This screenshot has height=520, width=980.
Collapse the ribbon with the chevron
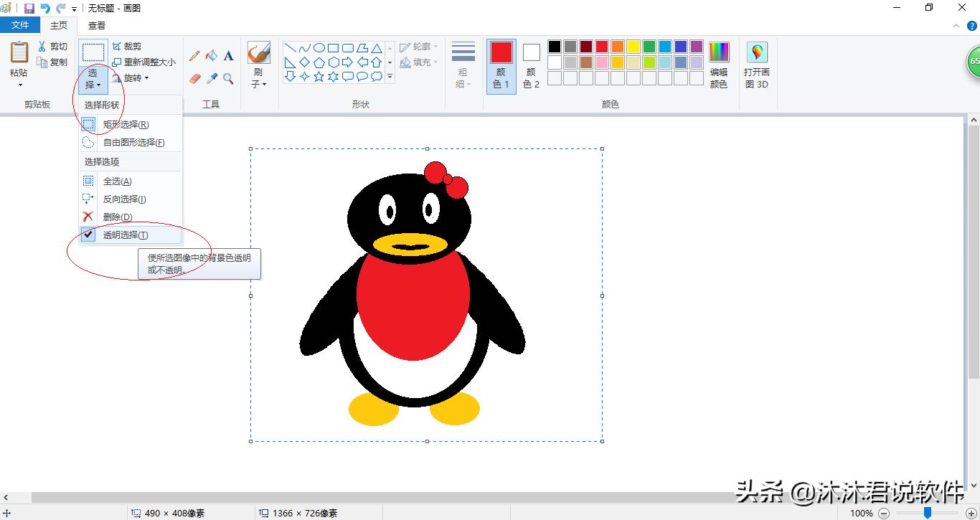pos(956,26)
